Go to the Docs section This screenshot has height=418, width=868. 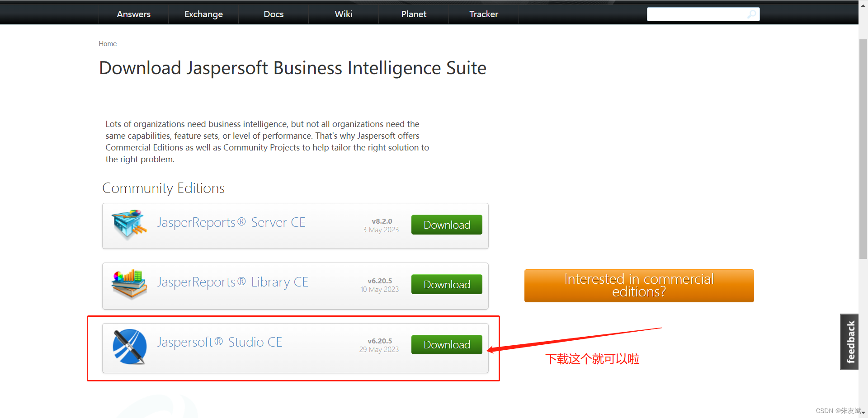[274, 14]
